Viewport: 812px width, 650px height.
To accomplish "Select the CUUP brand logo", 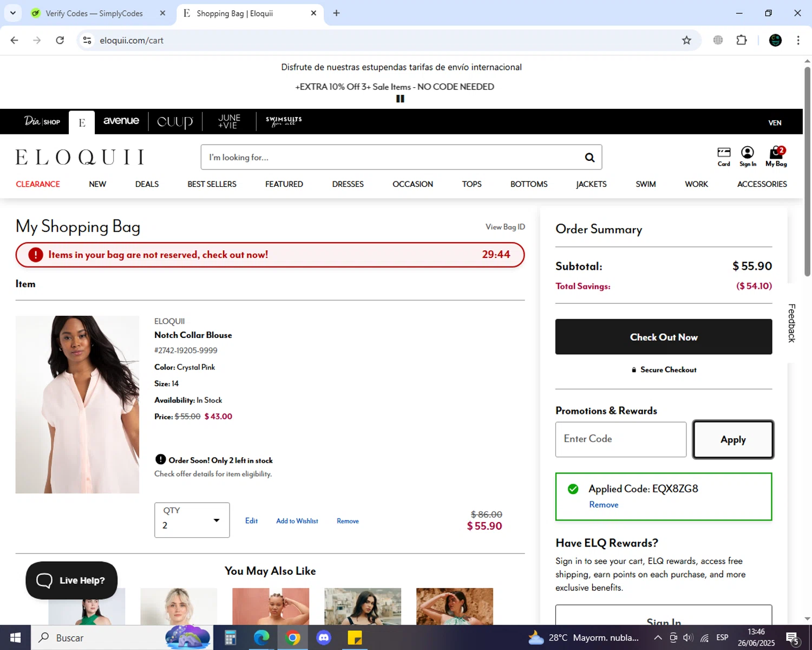I will [x=175, y=122].
